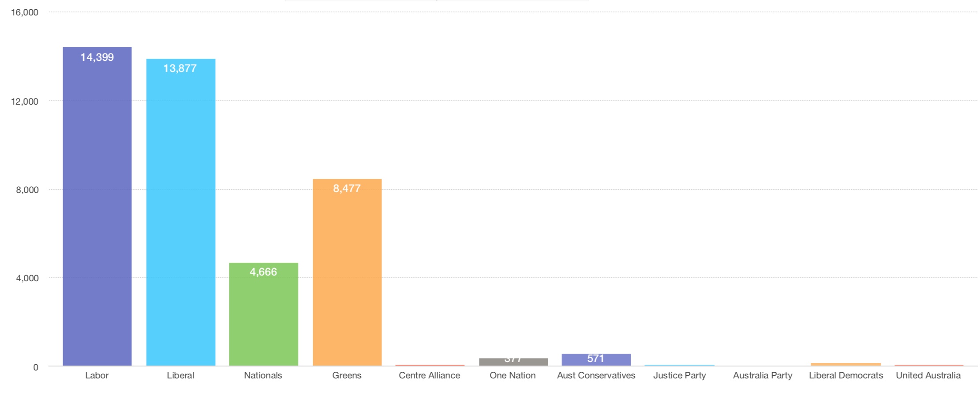This screenshot has height=393, width=980.
Task: Select the orange Greens bar
Action: point(347,272)
